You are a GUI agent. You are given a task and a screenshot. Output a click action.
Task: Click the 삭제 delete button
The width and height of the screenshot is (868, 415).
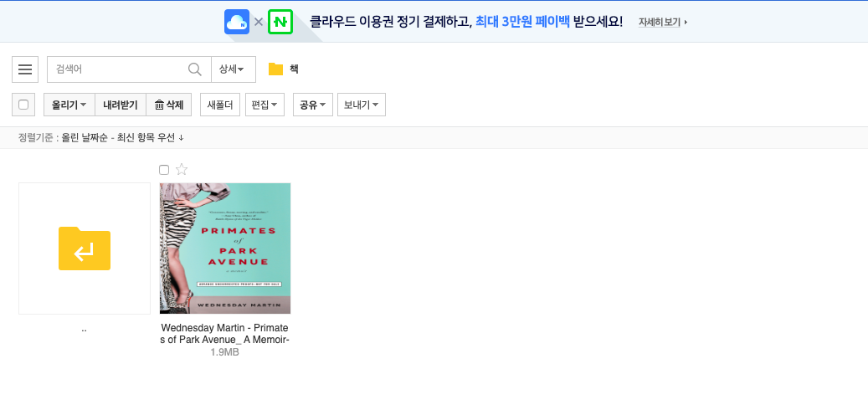click(169, 105)
